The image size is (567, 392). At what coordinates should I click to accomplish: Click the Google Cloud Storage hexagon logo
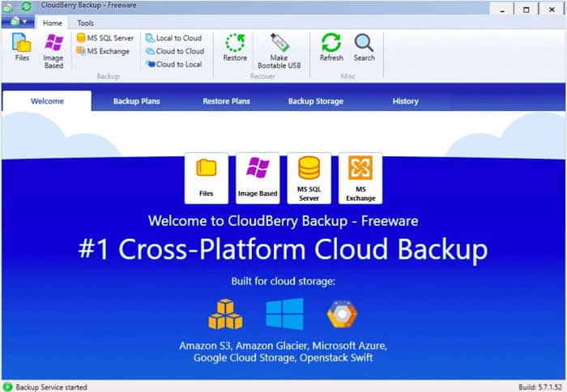tap(342, 314)
